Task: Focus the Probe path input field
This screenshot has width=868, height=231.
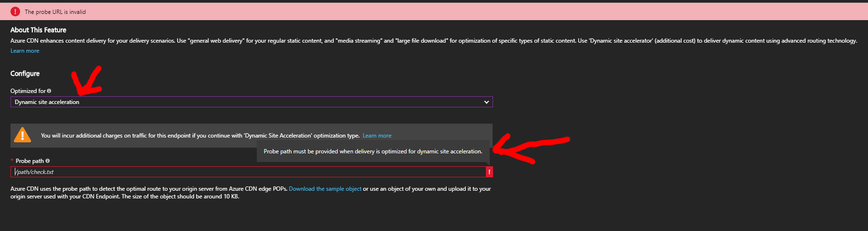Action: 248,172
